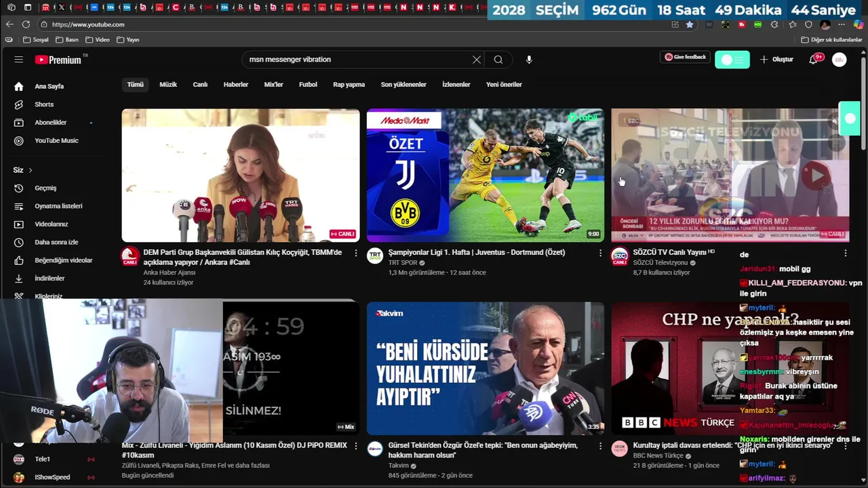Open the Video bookmarks folder
868x488 pixels.
tap(98, 40)
